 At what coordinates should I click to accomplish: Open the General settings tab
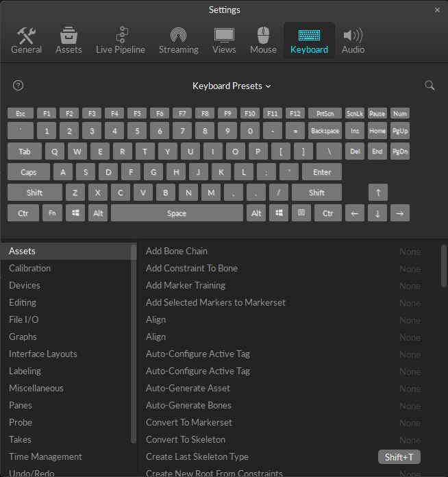click(x=26, y=40)
